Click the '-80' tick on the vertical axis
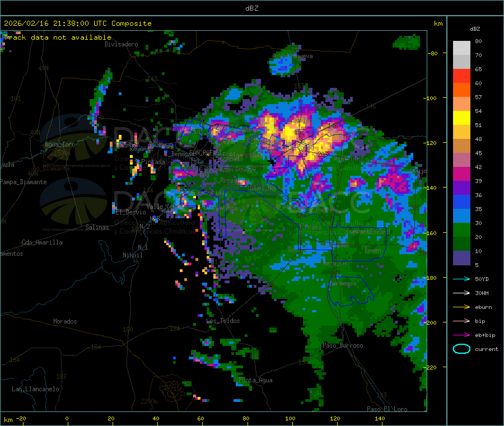 [432, 53]
